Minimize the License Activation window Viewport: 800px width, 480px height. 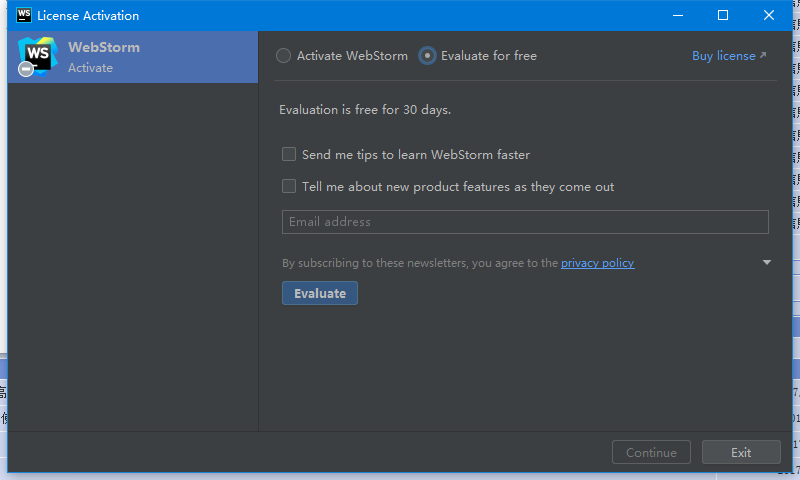coord(678,15)
